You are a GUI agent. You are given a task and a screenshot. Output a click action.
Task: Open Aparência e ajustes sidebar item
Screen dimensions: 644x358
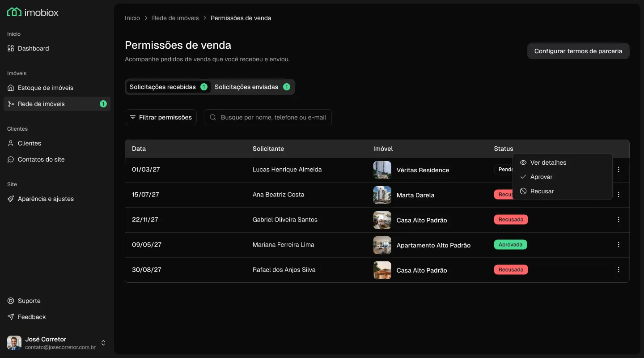57,199
